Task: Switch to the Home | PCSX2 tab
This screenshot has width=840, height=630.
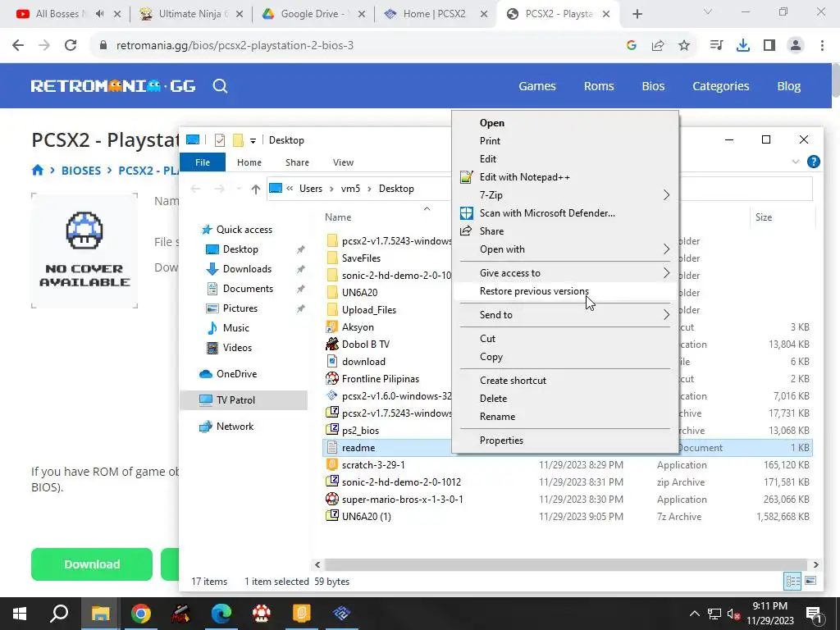Action: coord(434,14)
